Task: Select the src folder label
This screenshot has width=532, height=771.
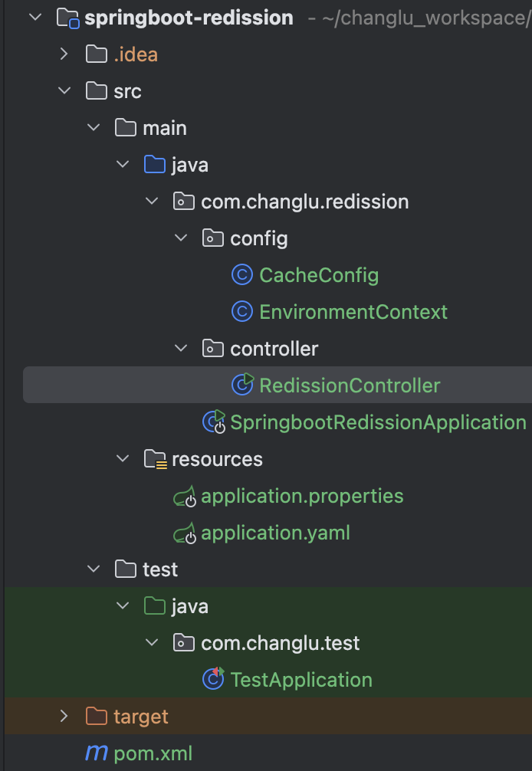Action: [x=127, y=91]
